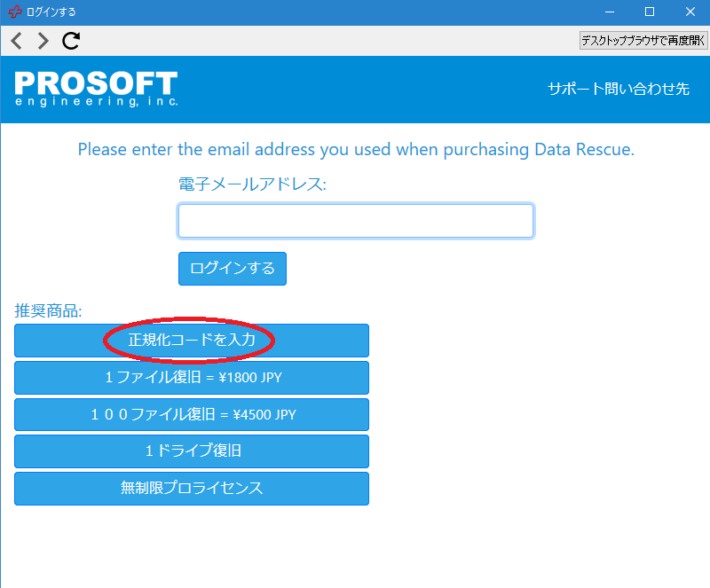
Task: Maximize the ログインする window
Action: (650, 12)
